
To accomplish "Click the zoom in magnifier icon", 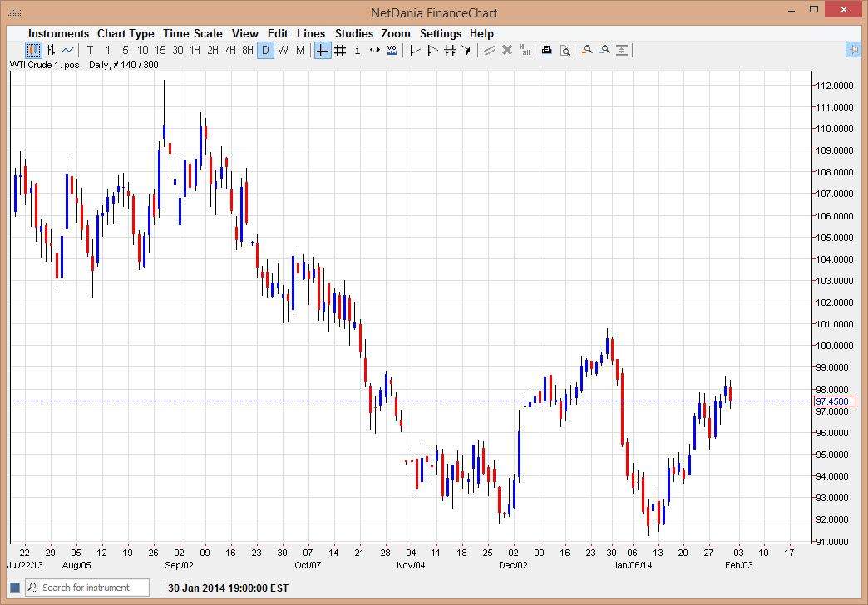I will click(587, 50).
